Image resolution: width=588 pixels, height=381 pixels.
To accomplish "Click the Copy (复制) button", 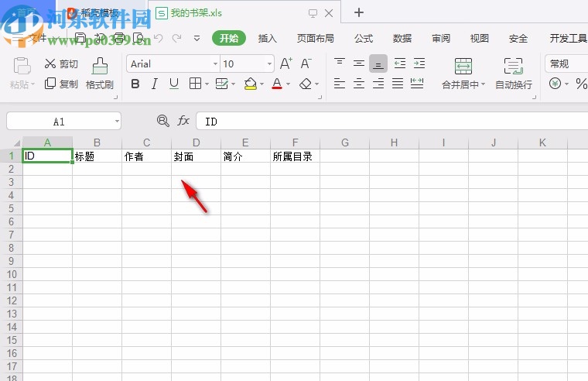I will [x=61, y=84].
